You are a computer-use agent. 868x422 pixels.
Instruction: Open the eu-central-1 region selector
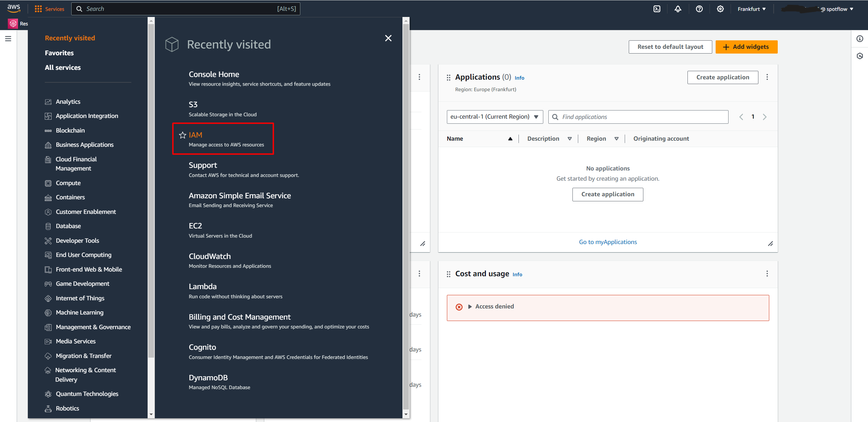coord(495,117)
